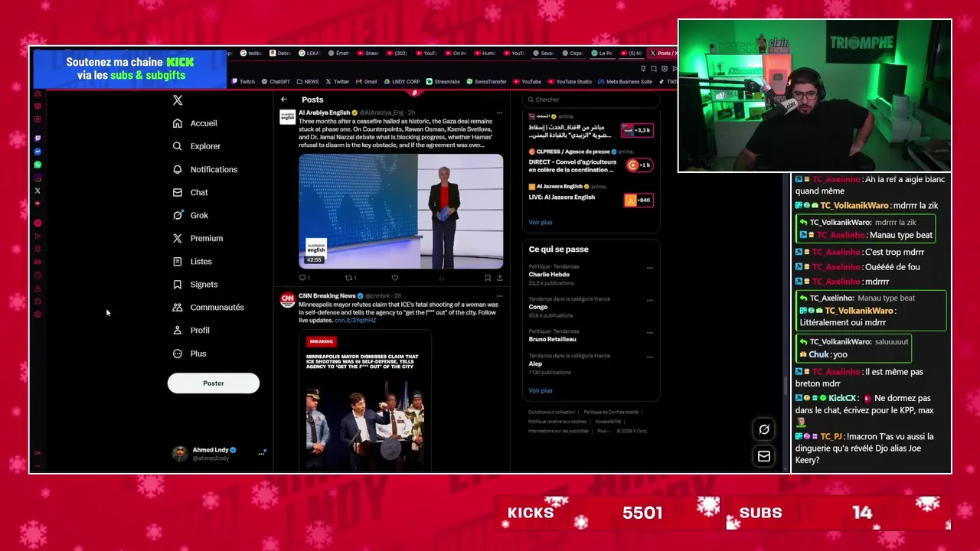Click the Al Arabiya English avatar

pyautogui.click(x=287, y=116)
